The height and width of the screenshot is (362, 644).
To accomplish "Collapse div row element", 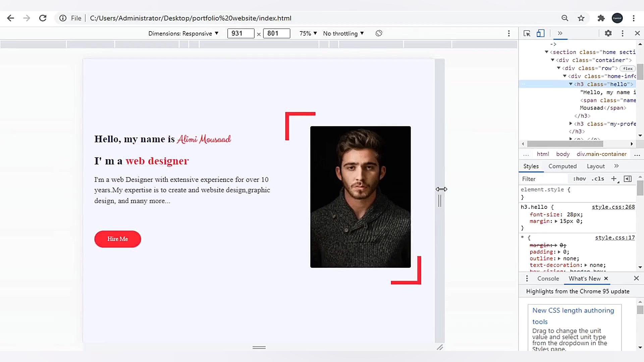I will pos(559,68).
